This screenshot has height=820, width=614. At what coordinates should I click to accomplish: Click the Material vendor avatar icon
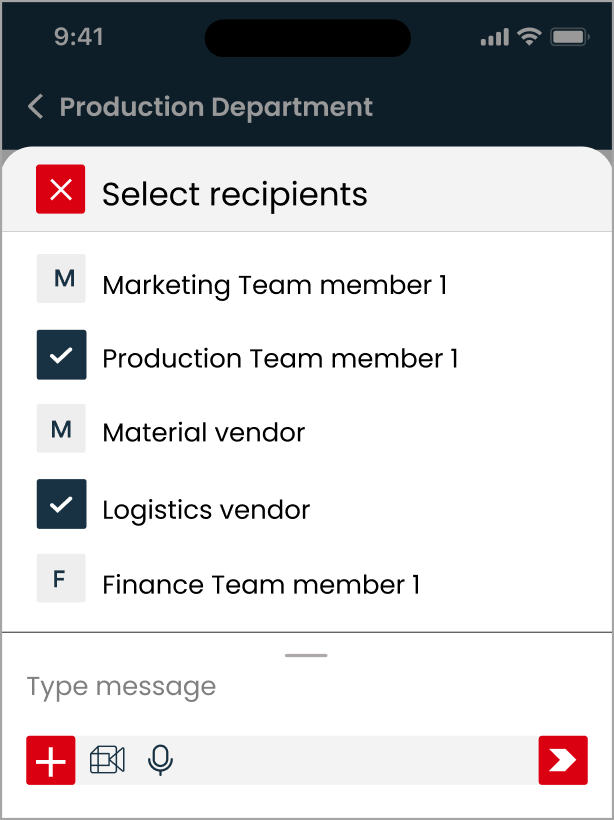pos(61,428)
